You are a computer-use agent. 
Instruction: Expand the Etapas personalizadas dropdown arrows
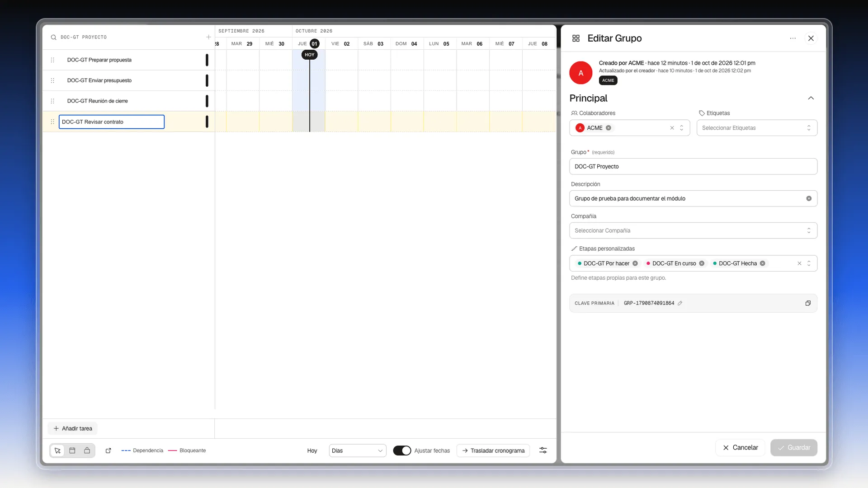pos(809,263)
